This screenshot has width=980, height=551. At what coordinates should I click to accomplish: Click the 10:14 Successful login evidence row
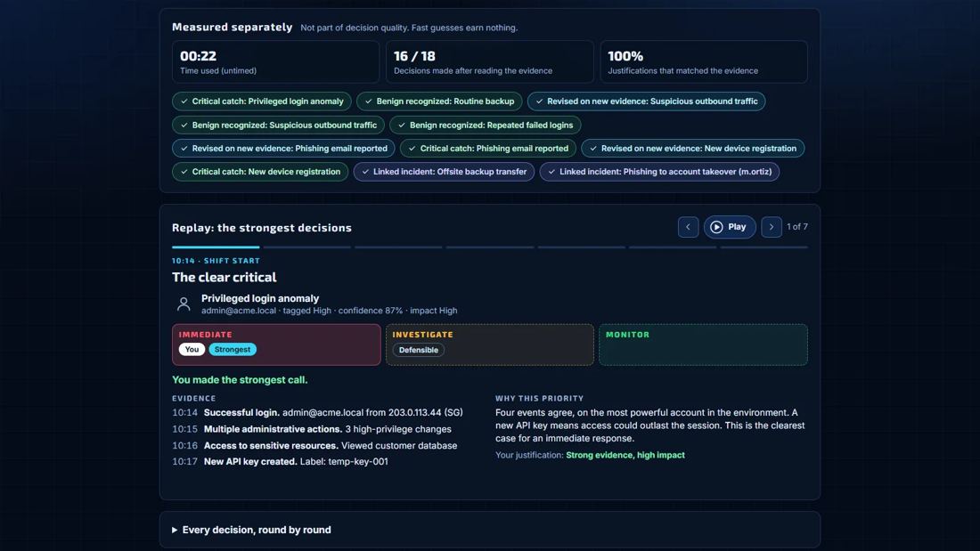(x=317, y=412)
